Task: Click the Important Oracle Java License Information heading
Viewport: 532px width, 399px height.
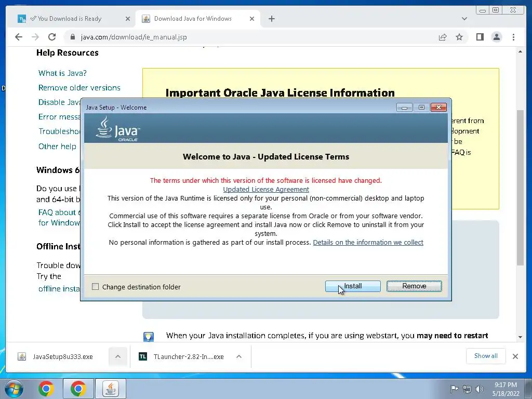Action: [280, 92]
